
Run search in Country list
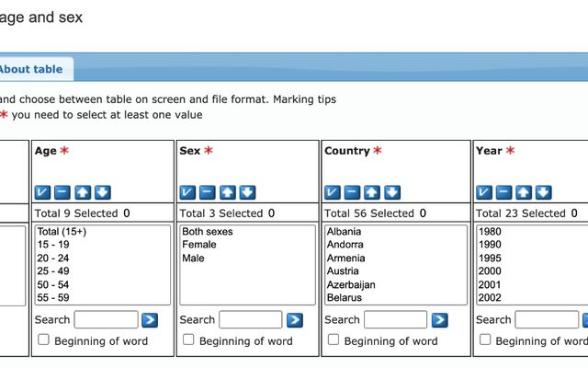tap(439, 320)
